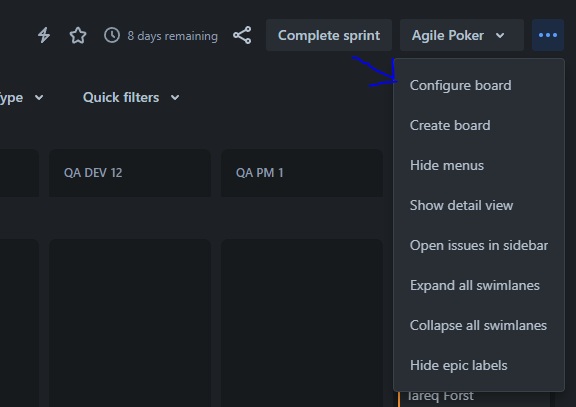The height and width of the screenshot is (407, 576).
Task: Share the board using the share icon
Action: 242,35
